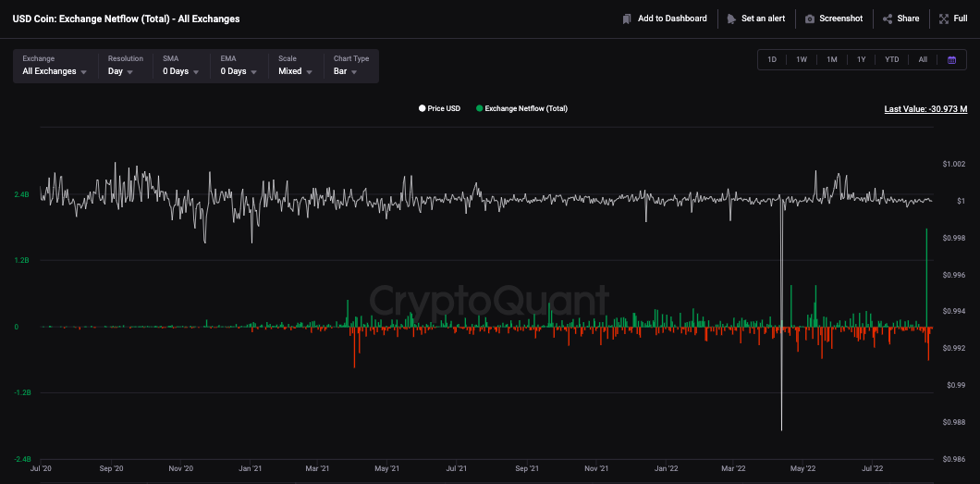
Task: Click the Full screen expand icon
Action: tap(944, 19)
